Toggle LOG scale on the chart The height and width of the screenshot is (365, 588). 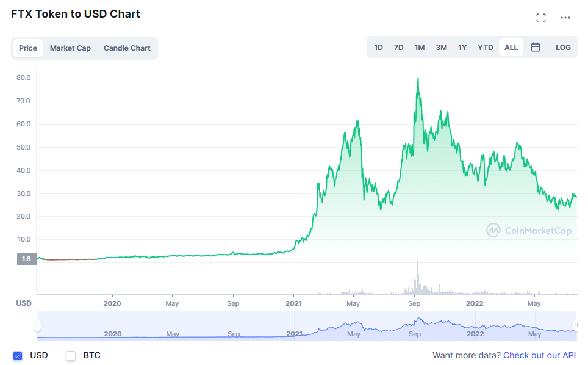point(563,47)
